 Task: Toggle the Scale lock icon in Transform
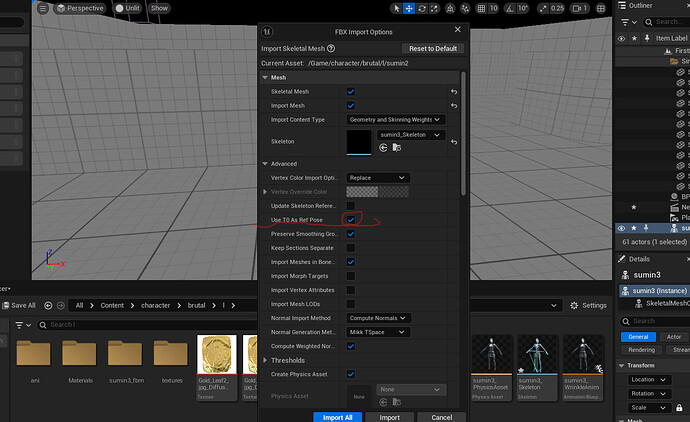679,408
